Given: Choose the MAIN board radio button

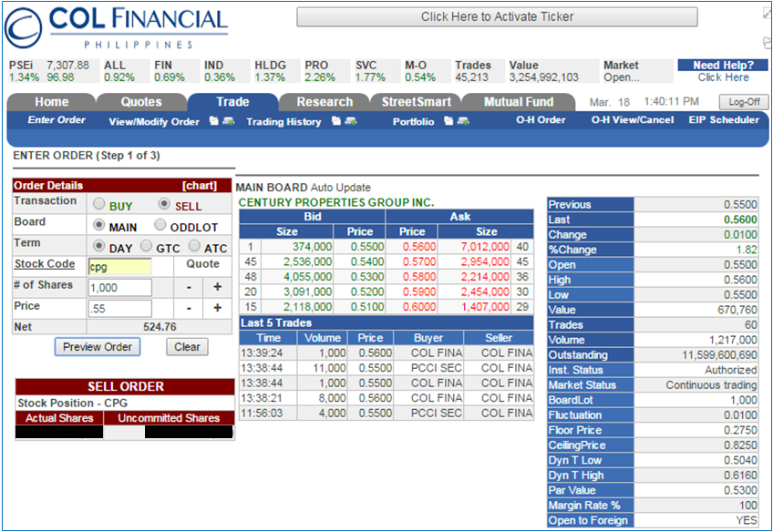Looking at the screenshot, I should 99,225.
